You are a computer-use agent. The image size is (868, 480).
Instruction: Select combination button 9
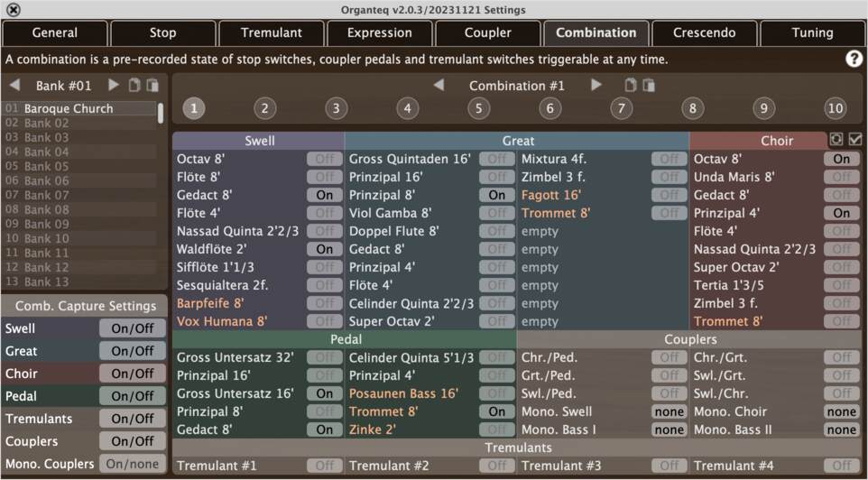(764, 108)
